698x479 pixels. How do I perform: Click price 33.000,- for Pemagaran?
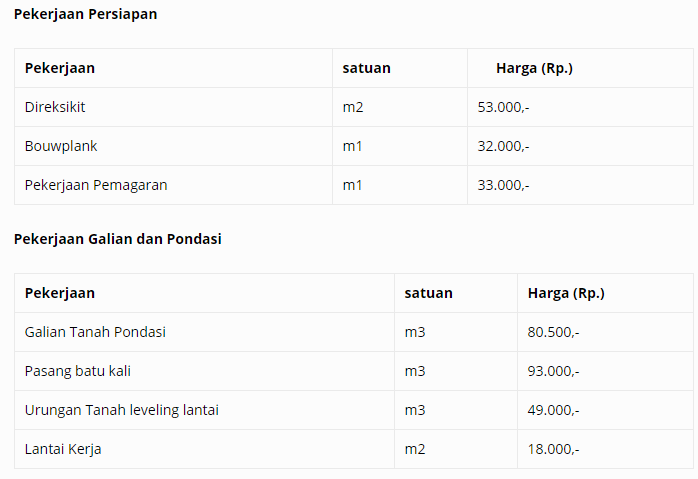pyautogui.click(x=503, y=185)
